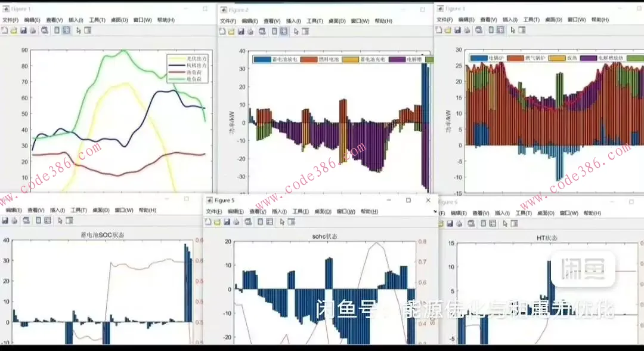Open file icon in Figure 1 toolbar
The image size is (644, 351).
click(x=14, y=30)
